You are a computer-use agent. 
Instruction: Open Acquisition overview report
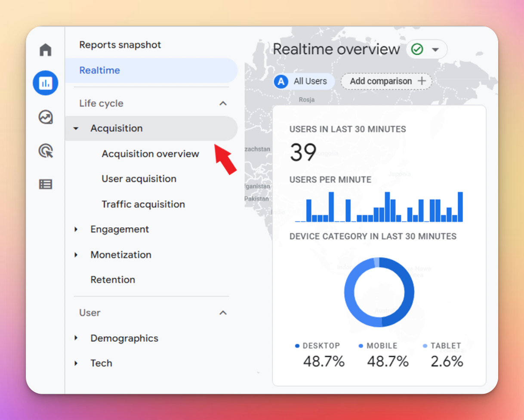[x=150, y=154]
